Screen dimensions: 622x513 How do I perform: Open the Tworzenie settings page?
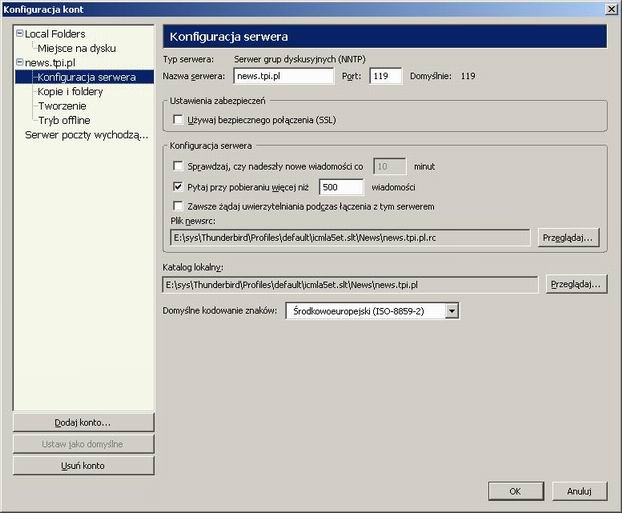pyautogui.click(x=62, y=105)
